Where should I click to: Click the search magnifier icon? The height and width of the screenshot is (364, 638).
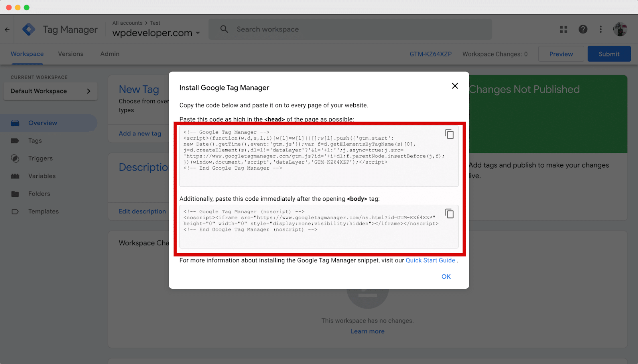(x=224, y=29)
